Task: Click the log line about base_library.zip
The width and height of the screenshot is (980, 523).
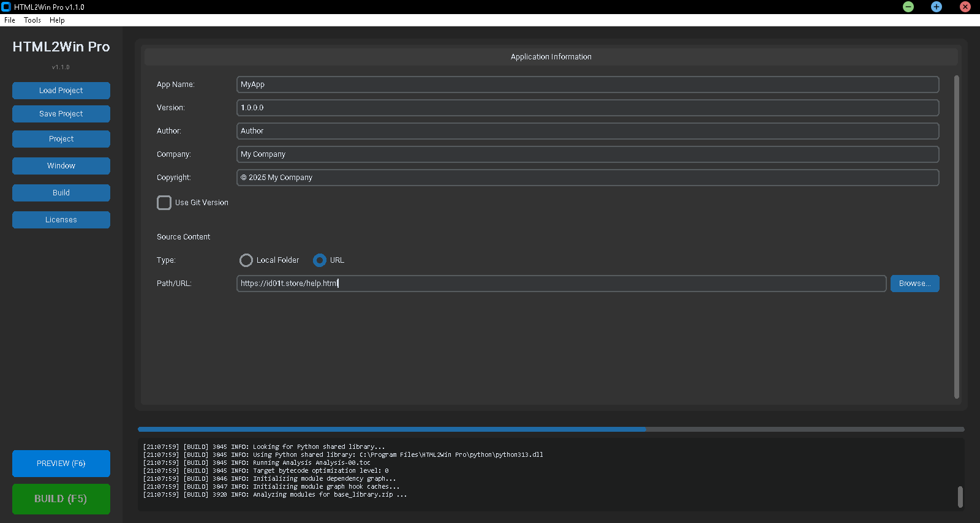Action: click(275, 495)
